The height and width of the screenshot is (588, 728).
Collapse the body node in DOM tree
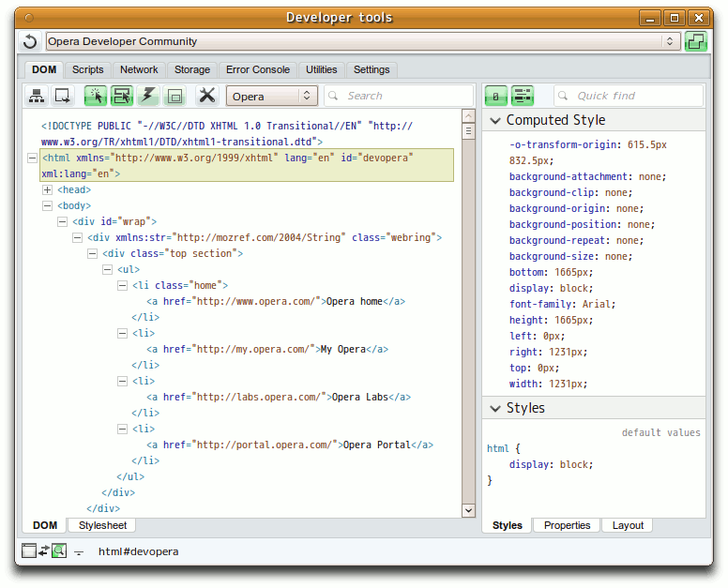[47, 205]
